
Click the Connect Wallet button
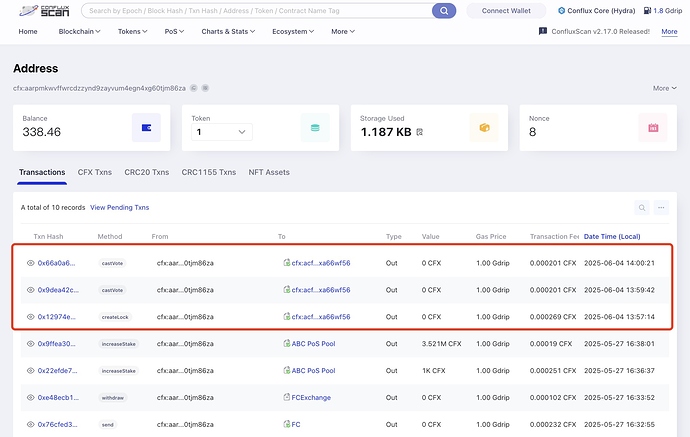[506, 11]
